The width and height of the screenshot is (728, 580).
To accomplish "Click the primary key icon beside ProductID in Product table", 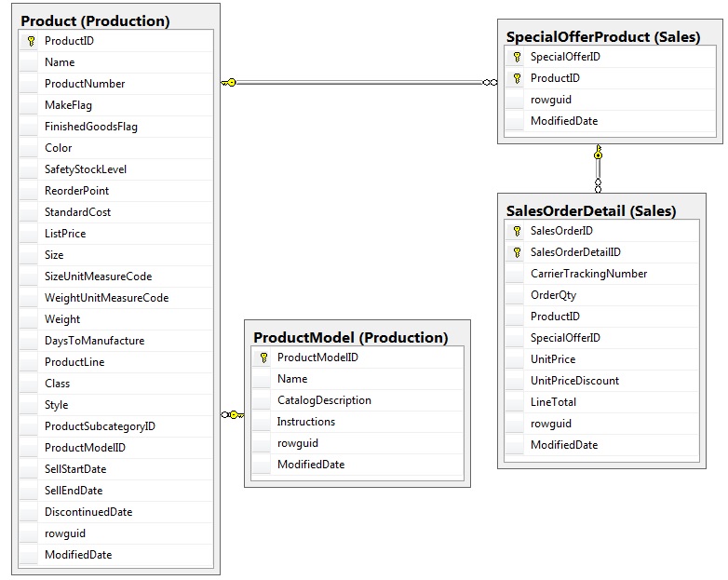I will coord(31,41).
